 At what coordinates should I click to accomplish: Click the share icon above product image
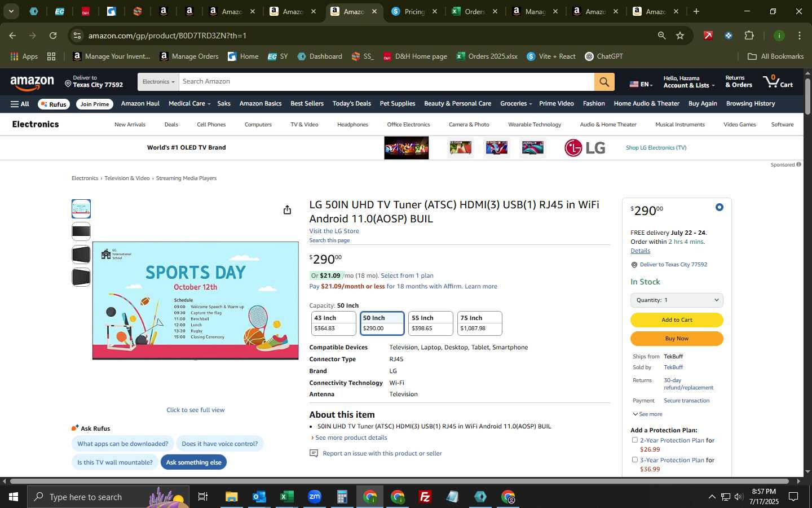click(287, 210)
